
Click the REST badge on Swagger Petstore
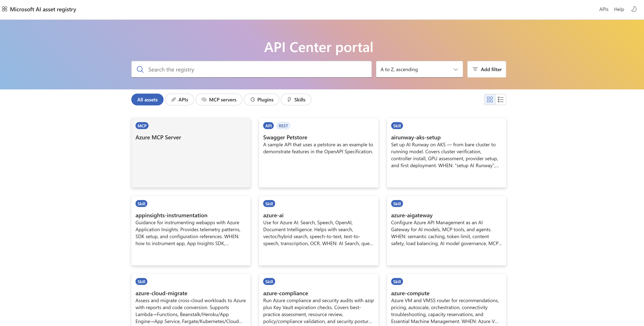coord(283,126)
